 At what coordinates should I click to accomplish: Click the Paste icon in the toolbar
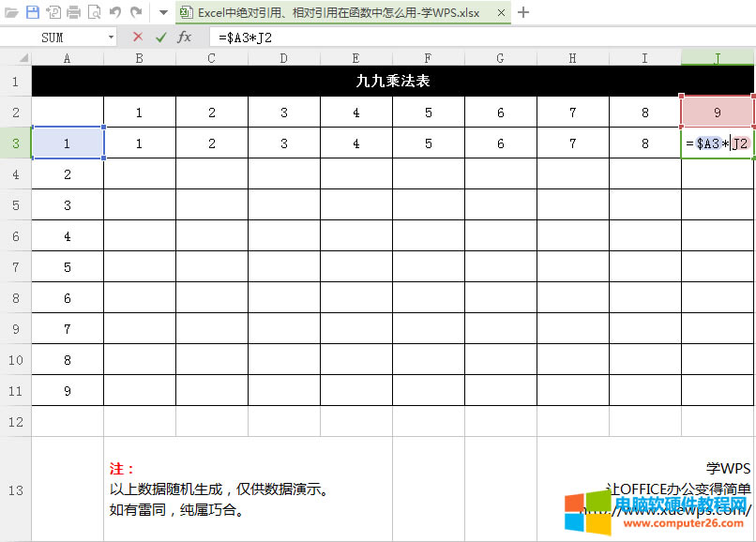(53, 12)
